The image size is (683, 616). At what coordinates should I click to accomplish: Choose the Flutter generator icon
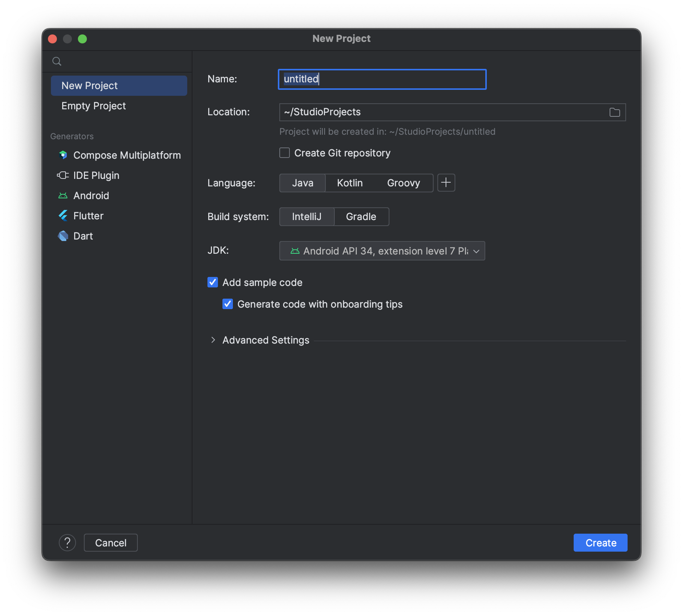(63, 216)
